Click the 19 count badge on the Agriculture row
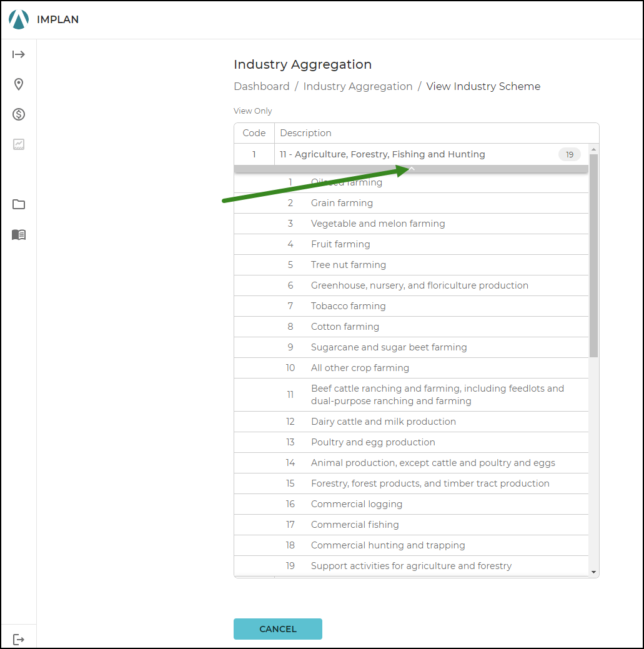This screenshot has height=649, width=644. coord(569,154)
